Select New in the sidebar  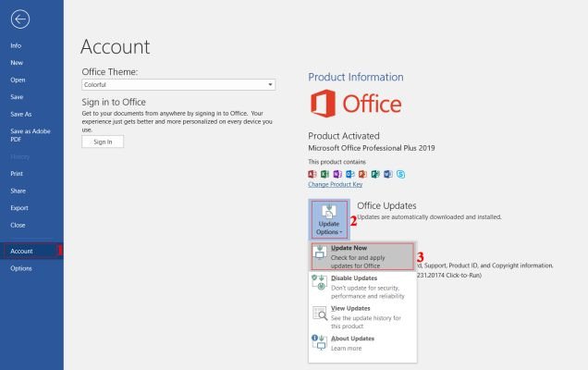[17, 63]
